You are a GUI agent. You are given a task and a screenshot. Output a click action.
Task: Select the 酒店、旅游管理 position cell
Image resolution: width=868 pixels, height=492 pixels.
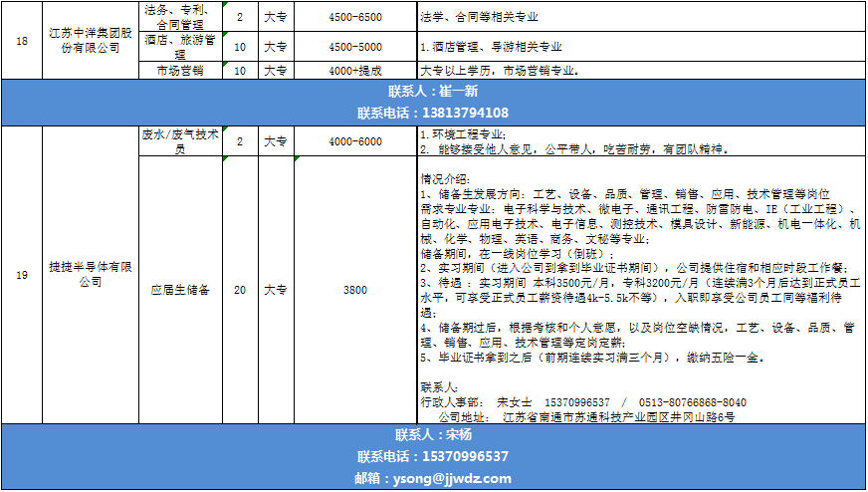click(179, 46)
